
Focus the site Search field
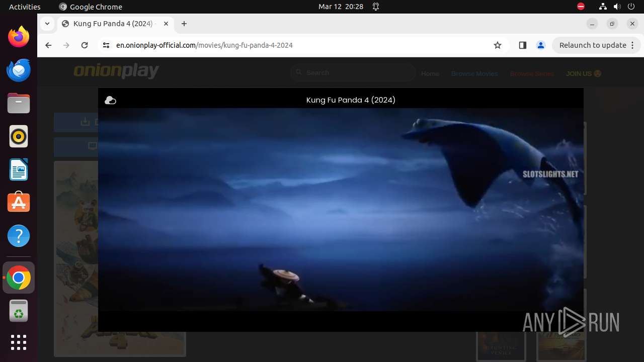coord(353,73)
